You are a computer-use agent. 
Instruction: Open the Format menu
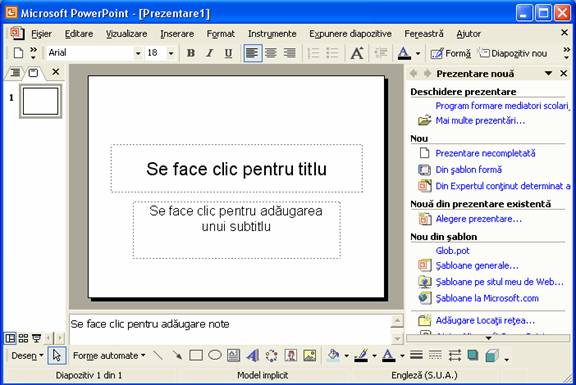(x=220, y=34)
